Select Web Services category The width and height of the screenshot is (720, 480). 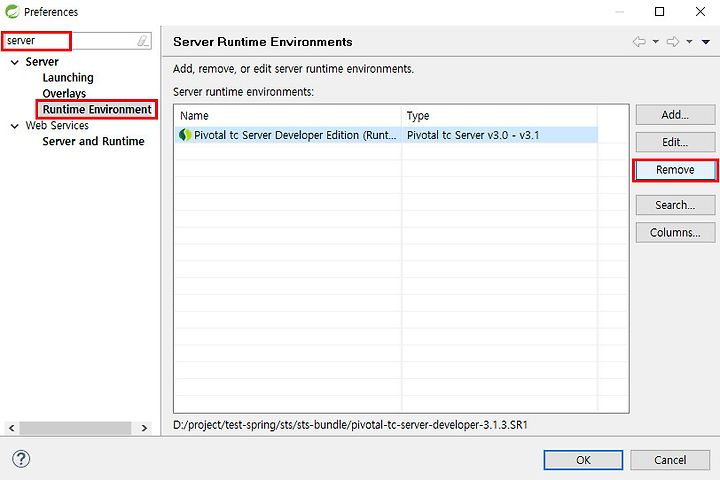tap(57, 125)
